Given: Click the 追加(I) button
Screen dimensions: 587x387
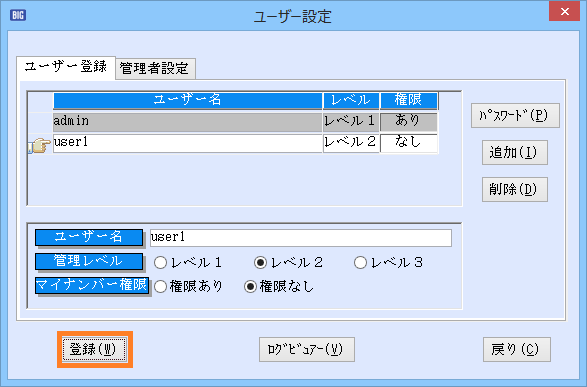Looking at the screenshot, I should 515,152.
